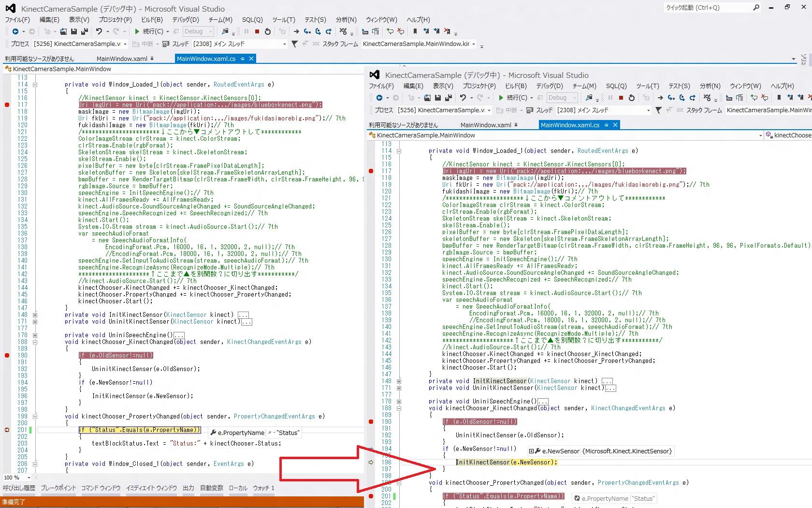Click the Save All icon in the top toolbar
Image resolution: width=812 pixels, height=508 pixels.
click(x=85, y=31)
